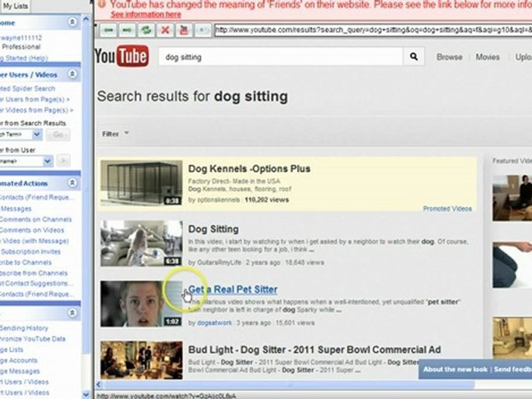Open Get a Real Pet Sitter video
This screenshot has height=399, width=532.
(x=233, y=289)
